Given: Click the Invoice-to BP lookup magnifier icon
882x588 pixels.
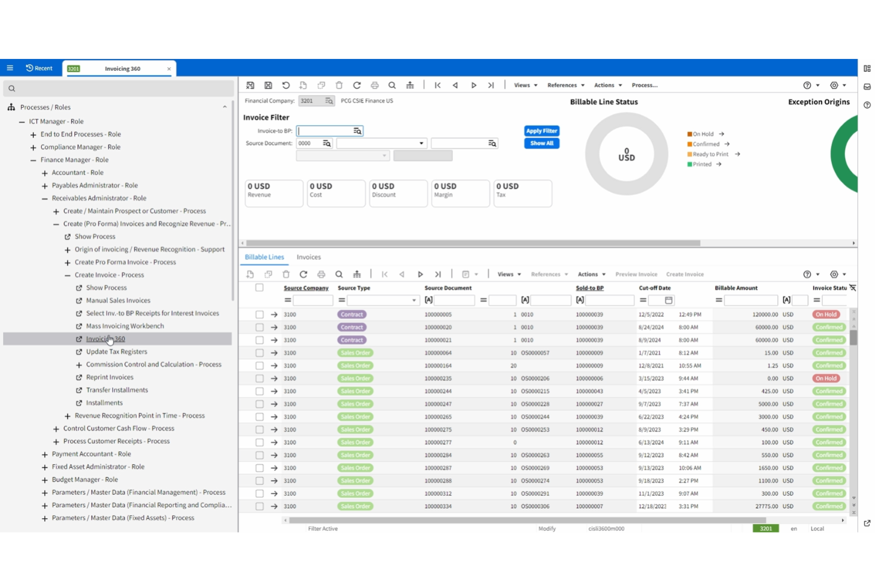Looking at the screenshot, I should (x=356, y=130).
